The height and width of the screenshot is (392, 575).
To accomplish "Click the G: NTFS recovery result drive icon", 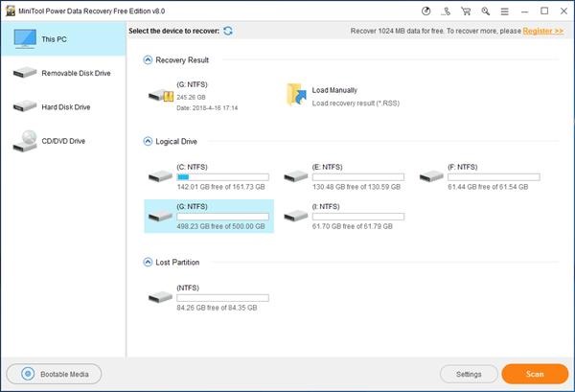I will 161,96.
